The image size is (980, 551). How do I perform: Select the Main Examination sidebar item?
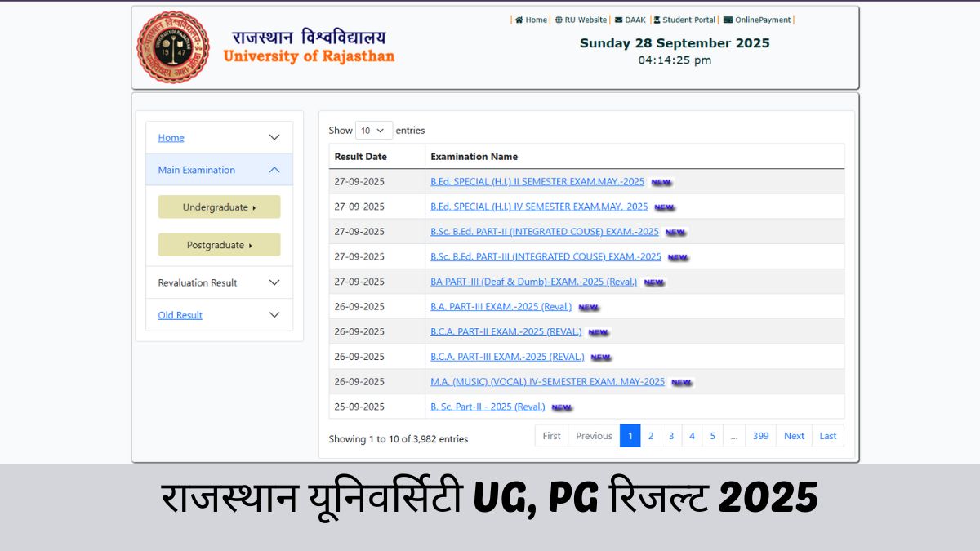coord(196,170)
